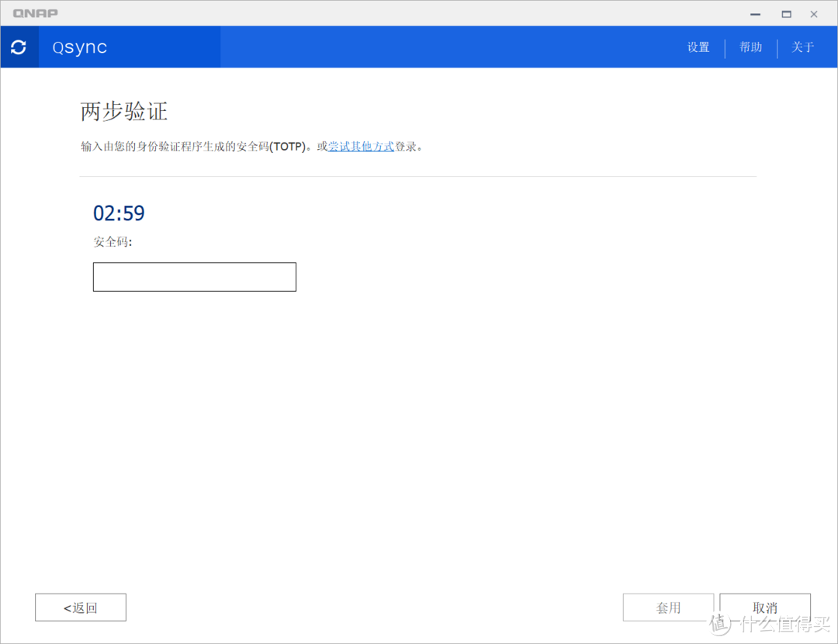The height and width of the screenshot is (644, 838).
Task: Click the Qsync sync arrows icon
Action: pos(19,47)
